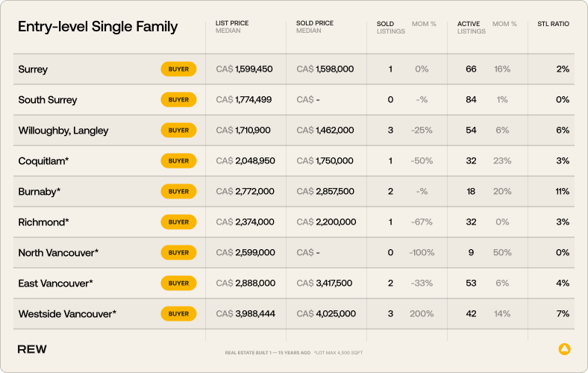588x373 pixels.
Task: Click the BUYER badge for Westside Vancouver
Action: 178,314
